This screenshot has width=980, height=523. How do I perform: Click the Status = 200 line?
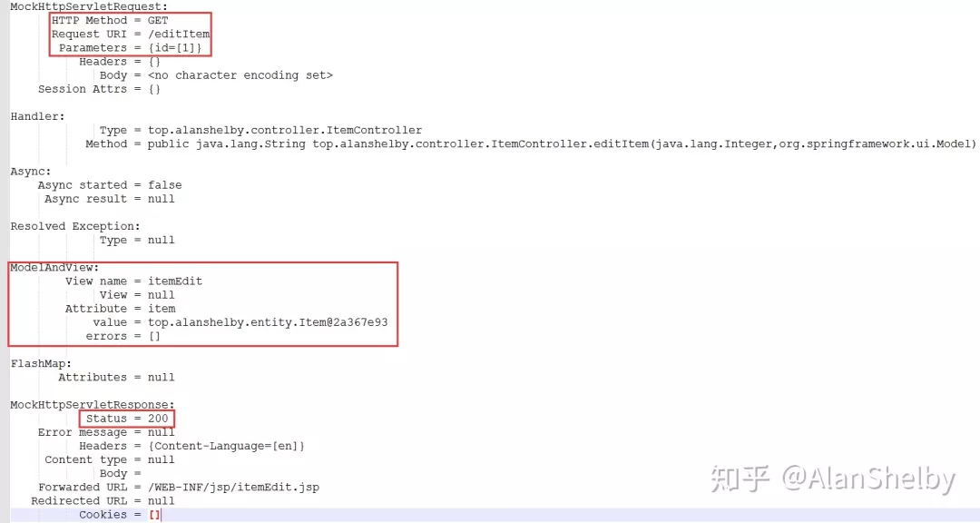[x=127, y=419]
